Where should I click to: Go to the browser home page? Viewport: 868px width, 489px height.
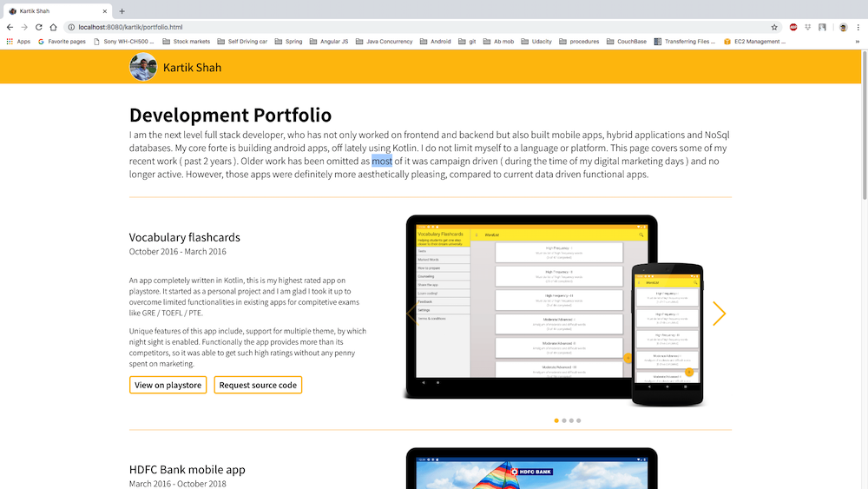[53, 27]
